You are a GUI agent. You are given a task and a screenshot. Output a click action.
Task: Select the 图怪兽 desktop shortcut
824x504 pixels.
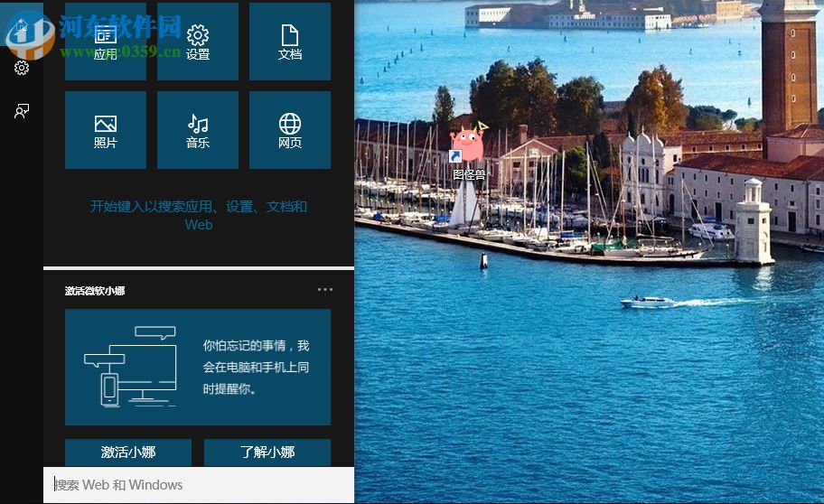coord(468,152)
